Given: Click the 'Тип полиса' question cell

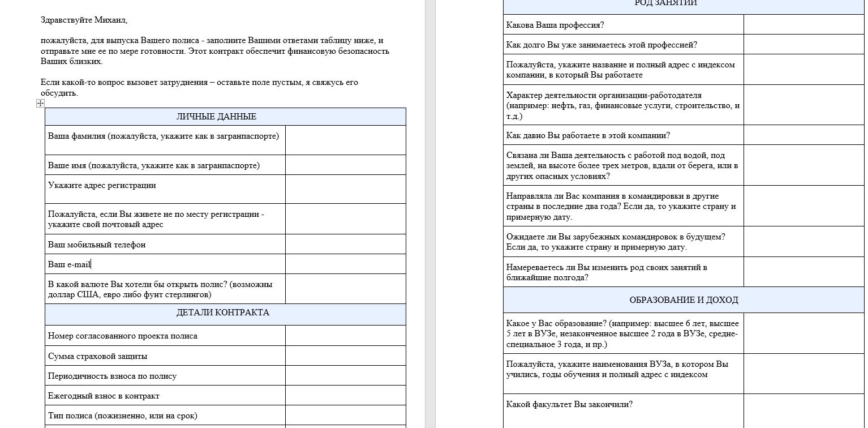Looking at the screenshot, I should pyautogui.click(x=165, y=415).
